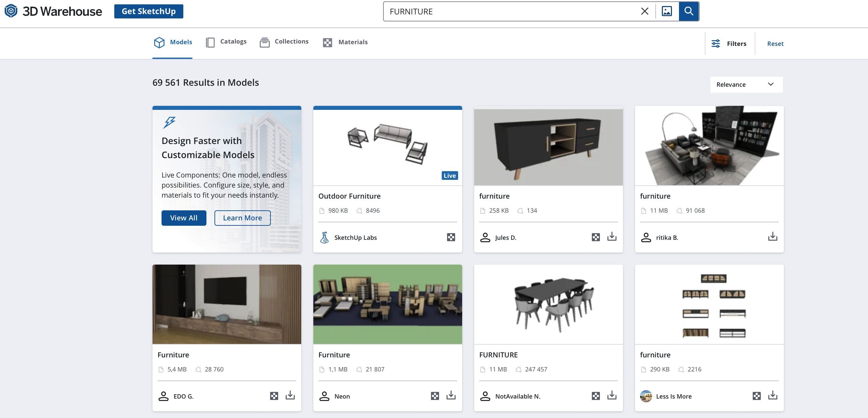
Task: Click the image search icon in search bar
Action: pyautogui.click(x=667, y=11)
